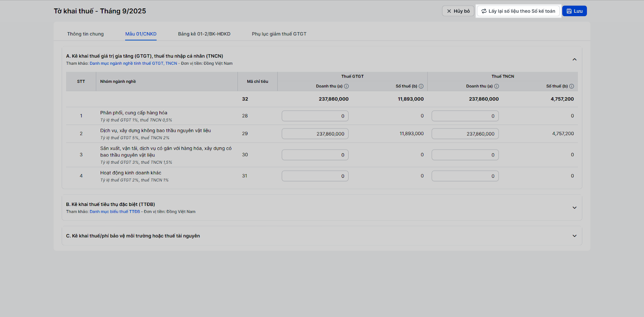Focus TNCN revenue field for Hoạt động kinh doanh khác
The image size is (644, 317).
[x=465, y=176]
